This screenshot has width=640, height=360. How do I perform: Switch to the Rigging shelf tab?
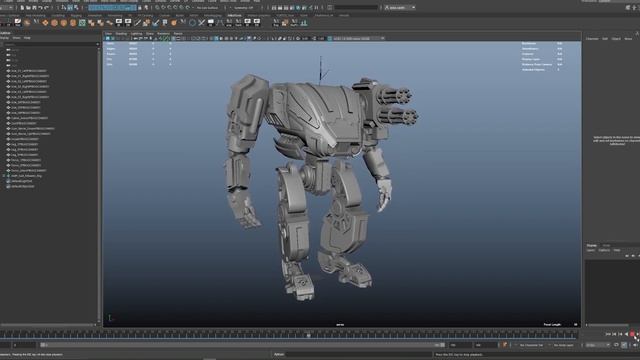click(76, 16)
